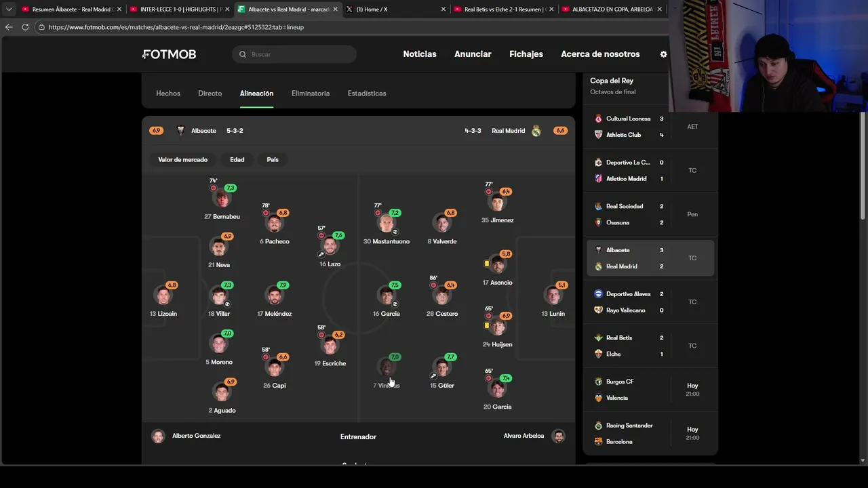868x488 pixels.
Task: Click the Copa del Rey heading
Action: (612, 81)
